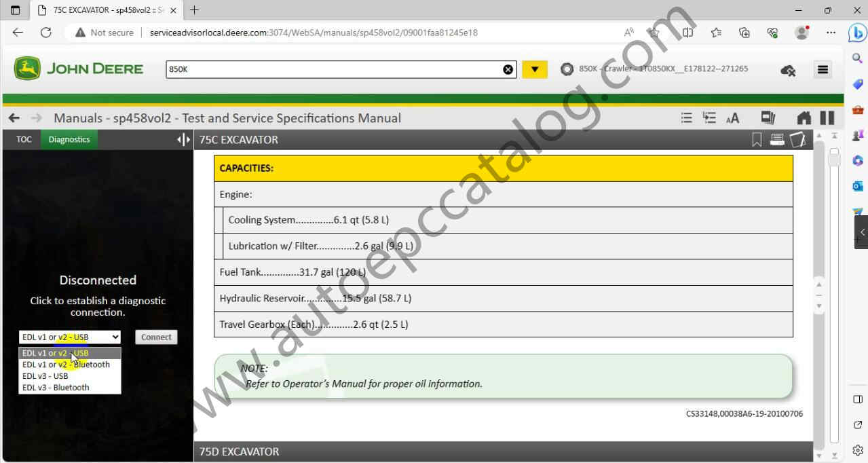Image resolution: width=868 pixels, height=463 pixels.
Task: Click the Connect button
Action: (156, 337)
